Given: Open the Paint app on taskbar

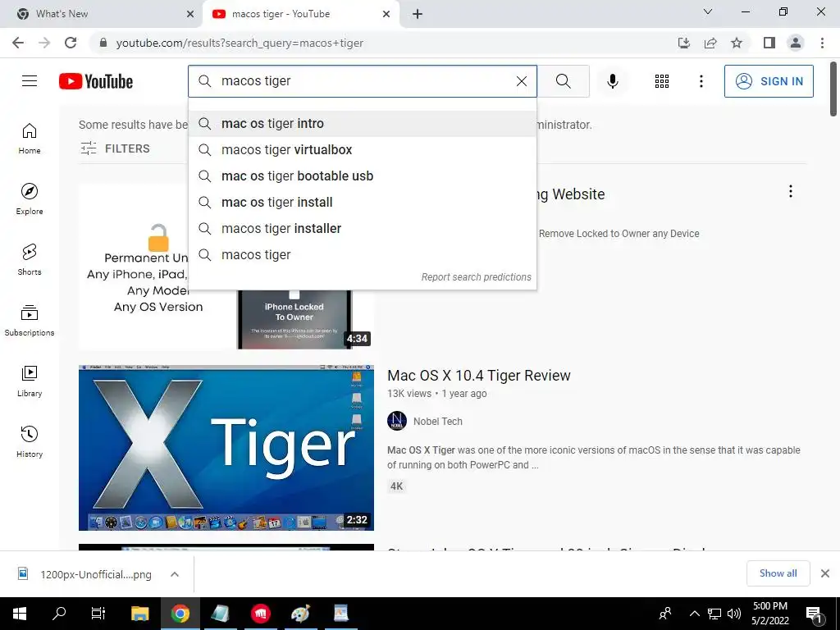Looking at the screenshot, I should tap(300, 614).
